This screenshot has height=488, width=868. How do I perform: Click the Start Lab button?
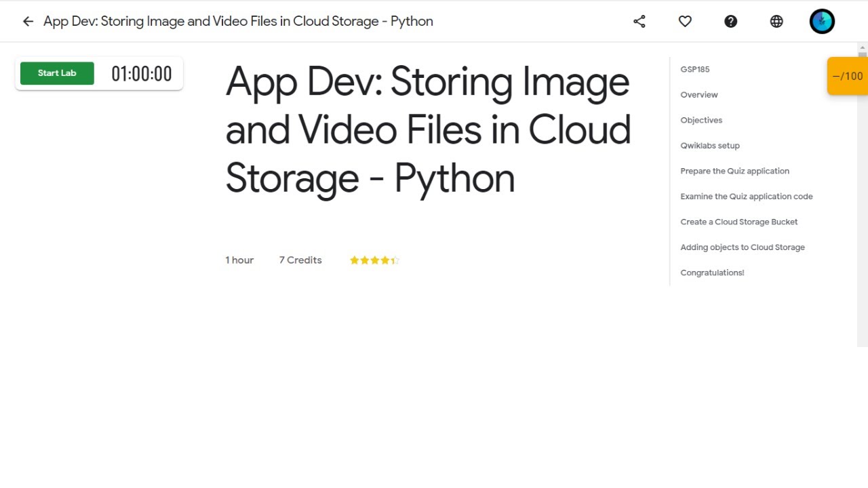tap(57, 73)
